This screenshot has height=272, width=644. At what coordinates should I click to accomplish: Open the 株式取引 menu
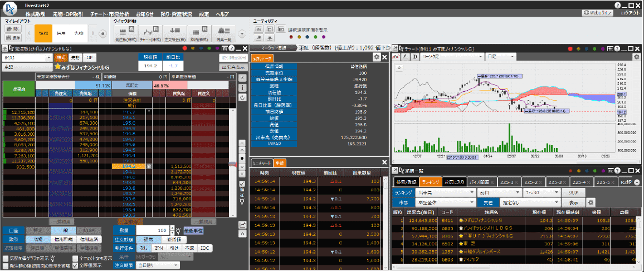tap(36, 13)
